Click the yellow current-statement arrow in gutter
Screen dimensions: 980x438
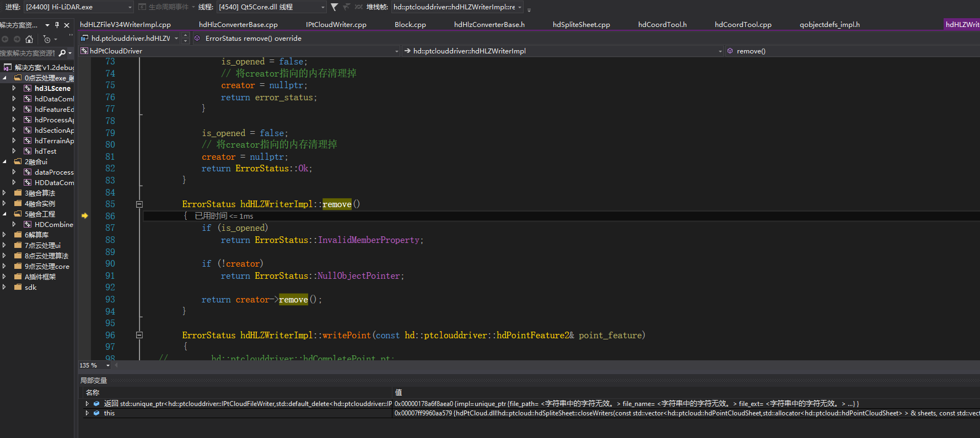[85, 216]
